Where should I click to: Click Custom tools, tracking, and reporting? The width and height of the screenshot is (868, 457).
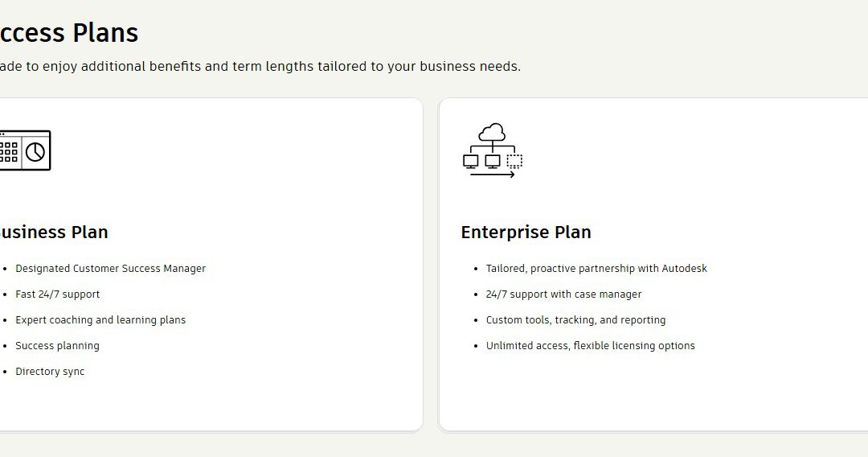(575, 320)
